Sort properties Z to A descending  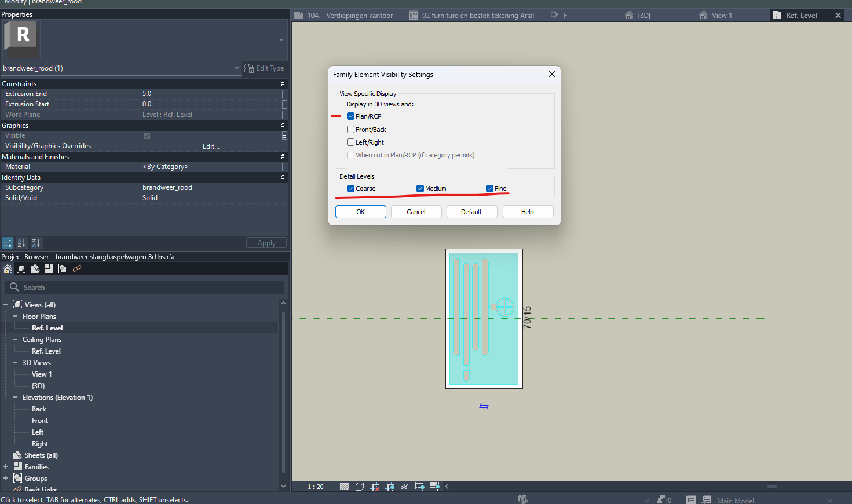click(36, 243)
